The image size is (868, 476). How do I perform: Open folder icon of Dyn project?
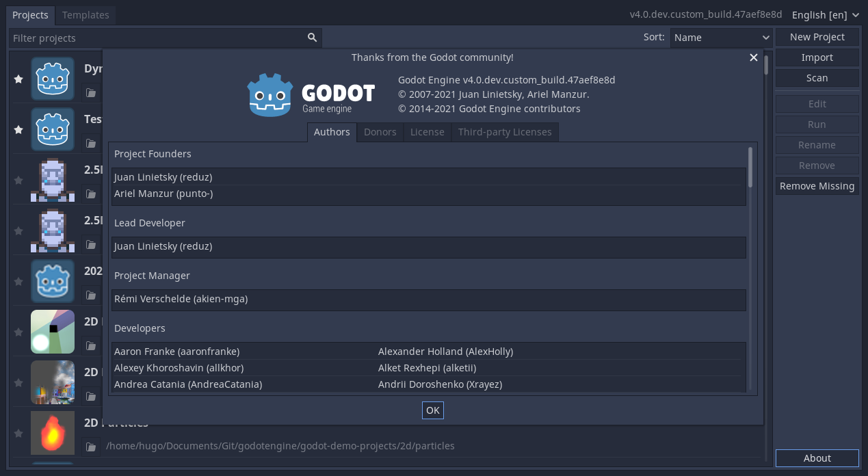pyautogui.click(x=90, y=93)
